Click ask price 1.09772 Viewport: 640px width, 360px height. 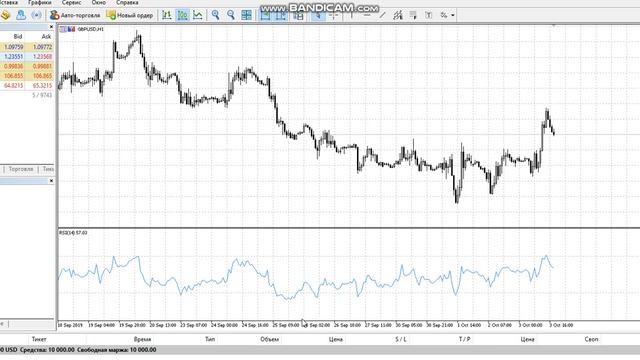coord(42,47)
